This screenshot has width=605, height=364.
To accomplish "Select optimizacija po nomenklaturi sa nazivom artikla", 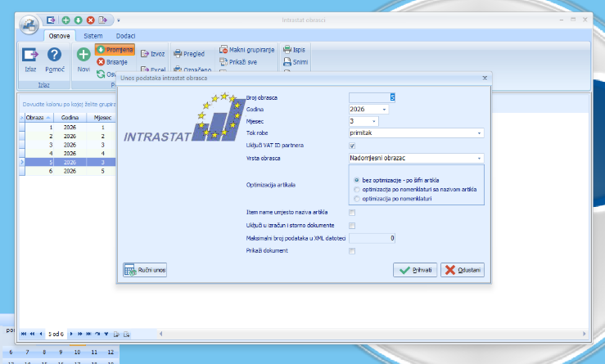I will click(x=356, y=189).
